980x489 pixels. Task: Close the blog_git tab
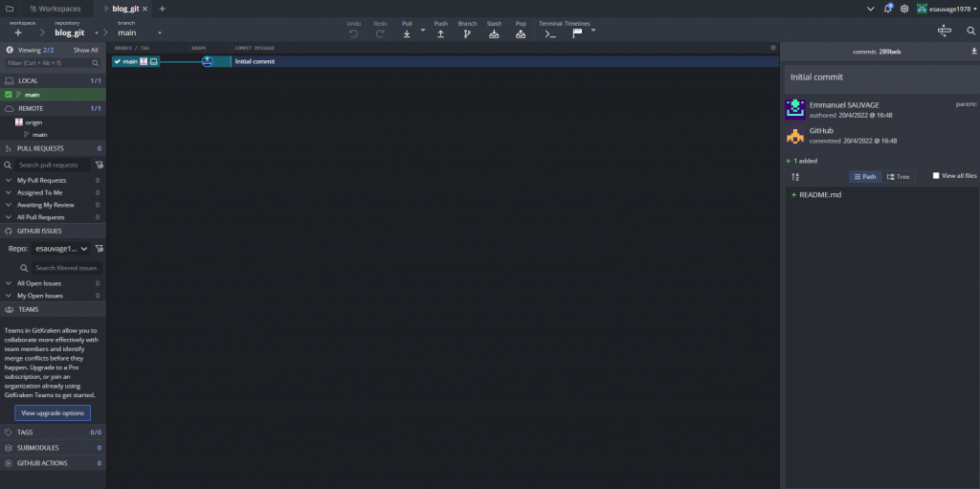point(145,9)
